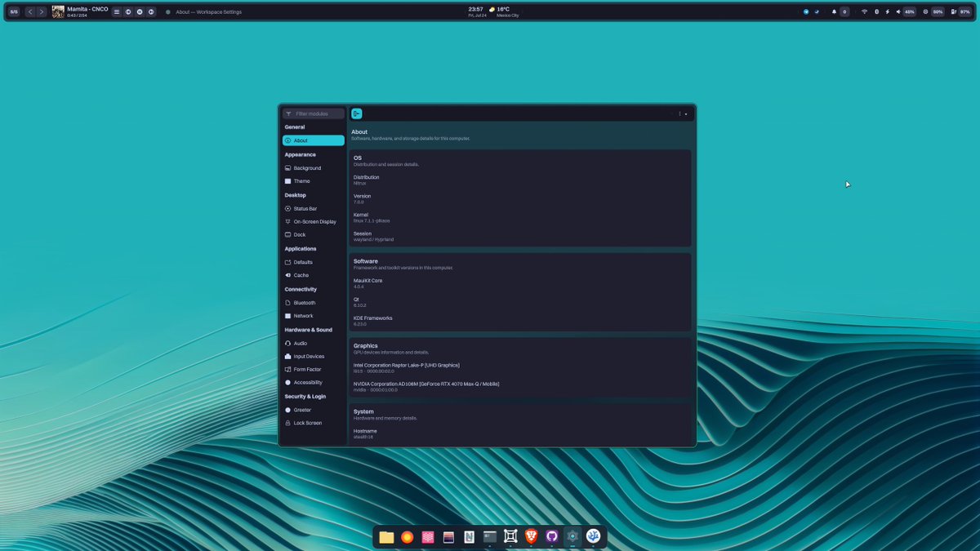This screenshot has width=980, height=551.
Task: Select the Dock settings module
Action: pyautogui.click(x=313, y=235)
